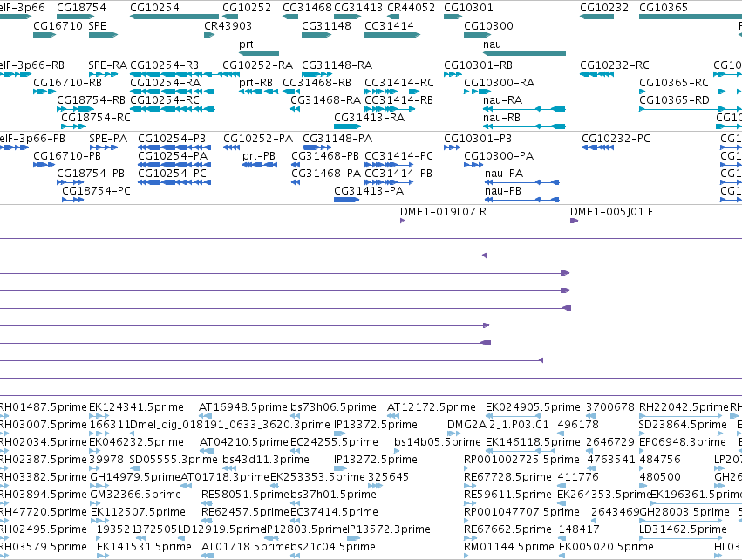Select the CG31148-RA transcript
Screen dimensions: 742x560
click(x=317, y=74)
